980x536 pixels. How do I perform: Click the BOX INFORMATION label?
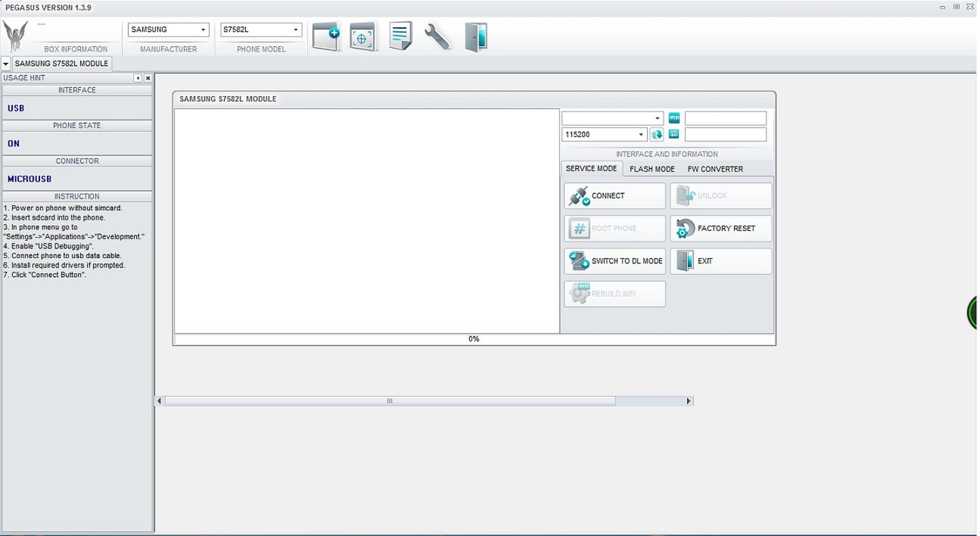[76, 49]
